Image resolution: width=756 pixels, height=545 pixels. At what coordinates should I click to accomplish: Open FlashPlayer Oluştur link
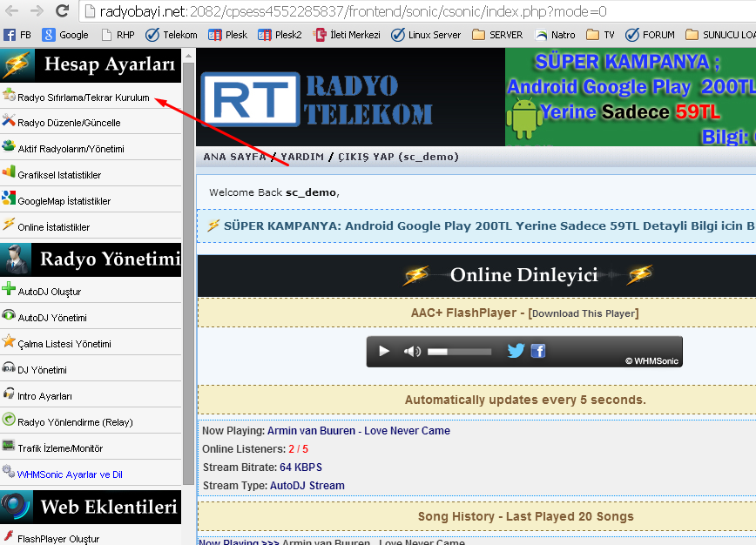point(58,539)
